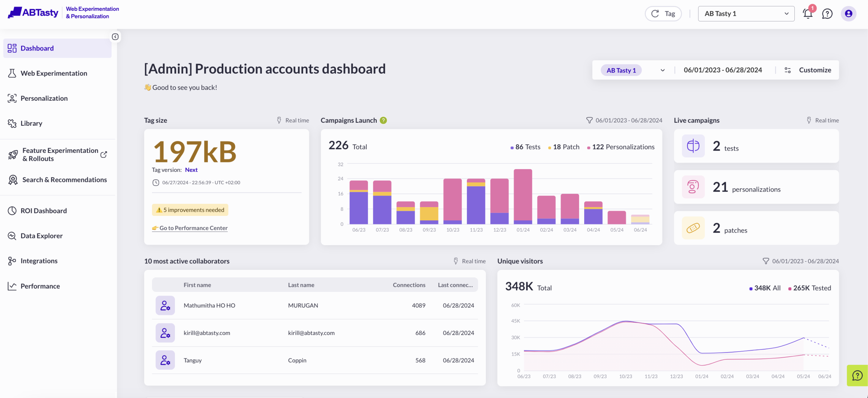Open the green chat support widget
This screenshot has width=868, height=398.
pos(857,375)
